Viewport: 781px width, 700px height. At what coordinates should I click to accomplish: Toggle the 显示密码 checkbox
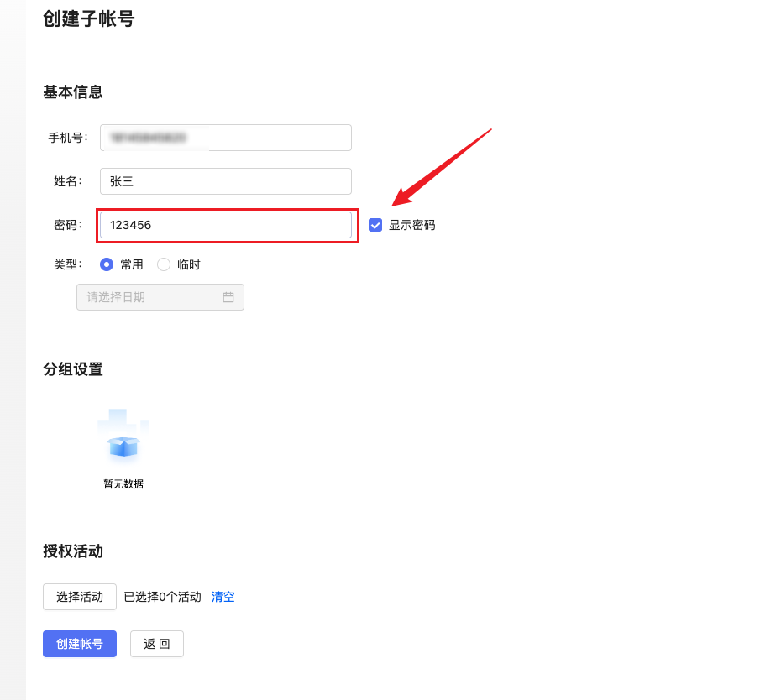pos(375,225)
